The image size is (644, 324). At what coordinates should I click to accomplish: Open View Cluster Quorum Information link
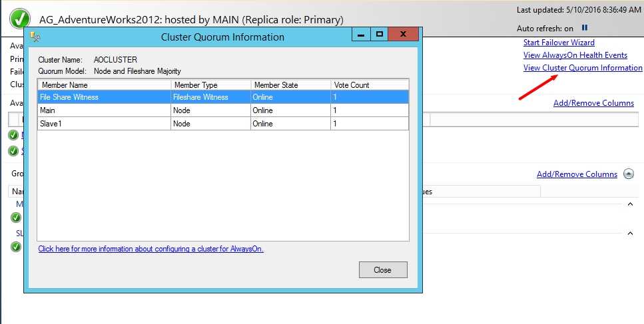coord(582,68)
